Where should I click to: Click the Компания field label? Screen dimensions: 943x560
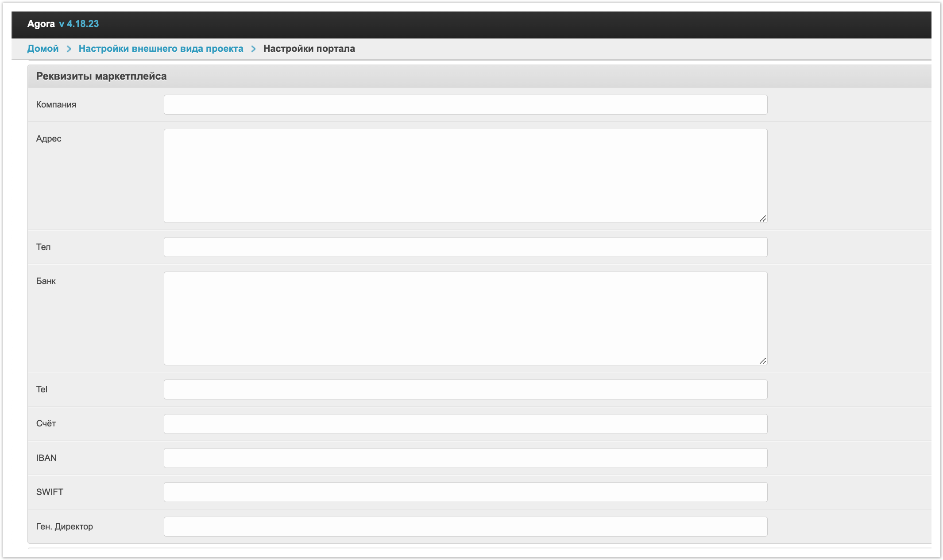(56, 105)
